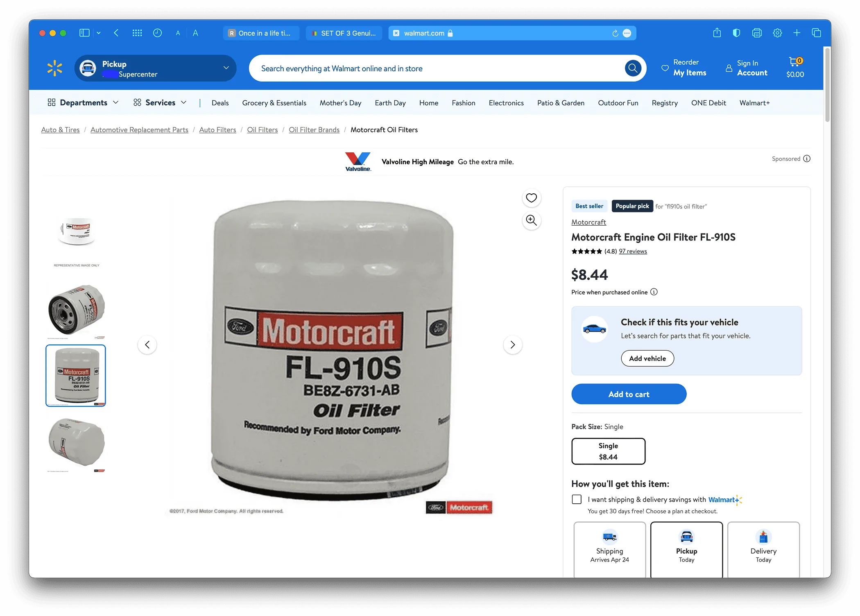The height and width of the screenshot is (616, 860).
Task: Open the Safari start page grid icon
Action: [x=137, y=33]
